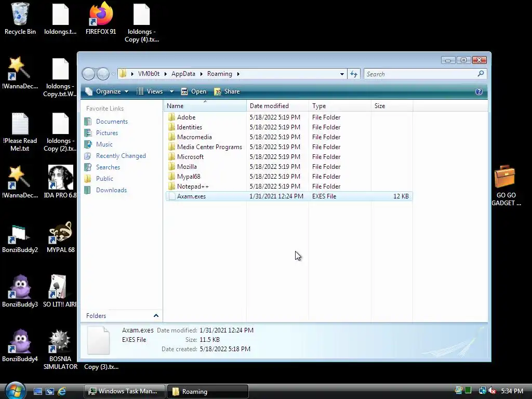The height and width of the screenshot is (399, 532).
Task: Click Show Desktop quick launch icon
Action: coord(37,391)
